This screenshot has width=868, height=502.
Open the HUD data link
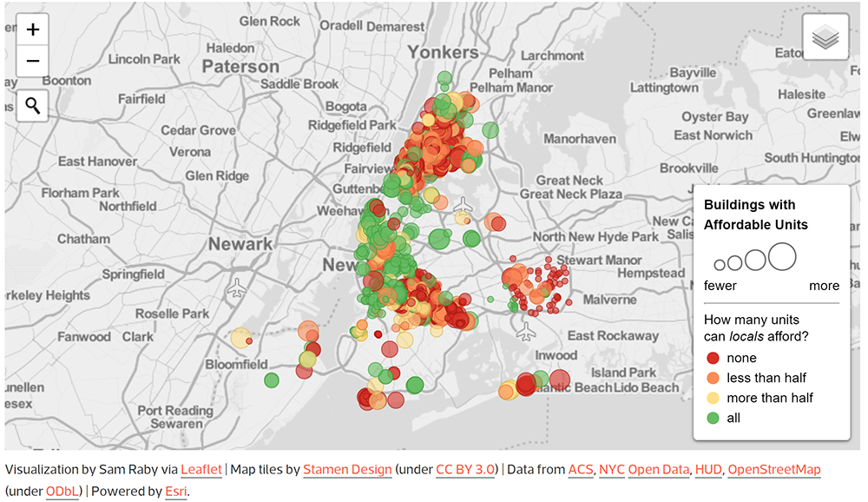pos(708,469)
